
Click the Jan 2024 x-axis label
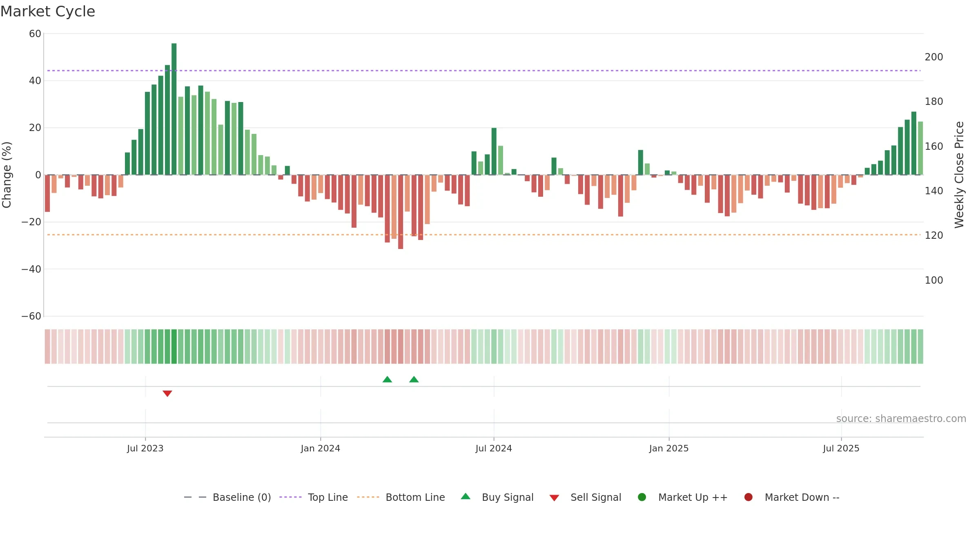click(321, 449)
